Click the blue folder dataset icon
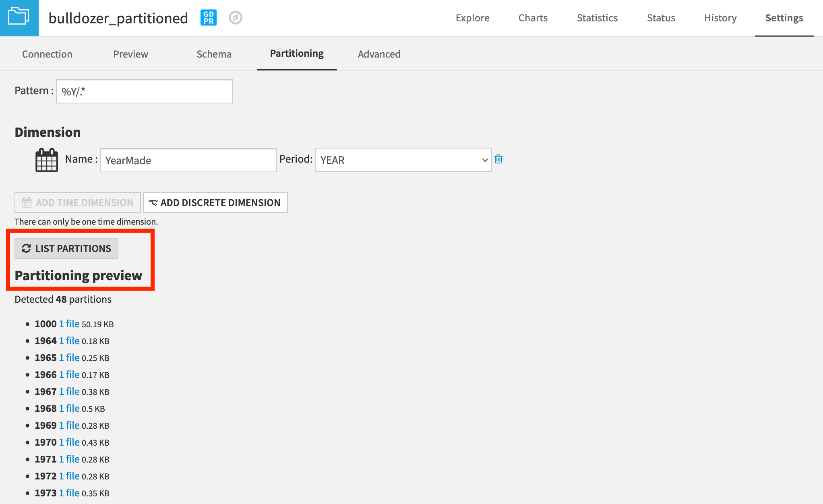The image size is (823, 504). (19, 17)
